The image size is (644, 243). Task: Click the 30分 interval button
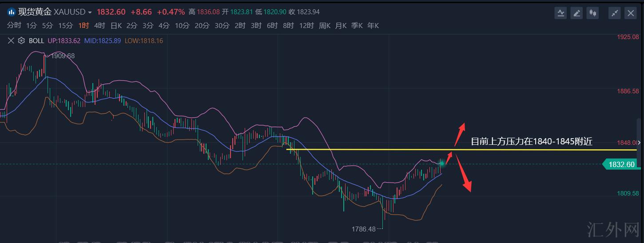[x=222, y=26]
